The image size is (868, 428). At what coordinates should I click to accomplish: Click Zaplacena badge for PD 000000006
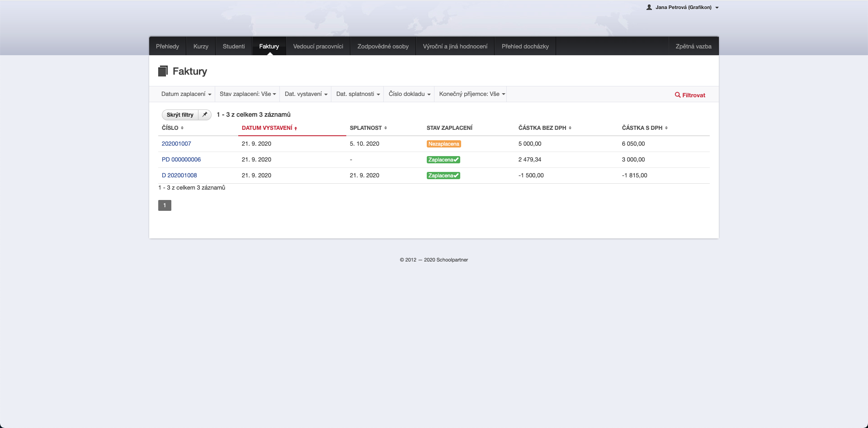point(443,160)
